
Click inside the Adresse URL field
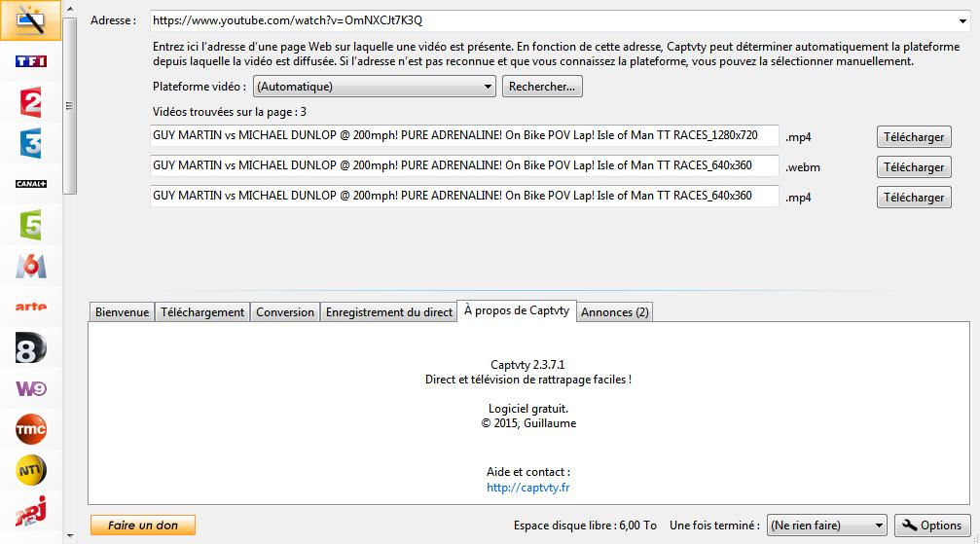(x=553, y=20)
